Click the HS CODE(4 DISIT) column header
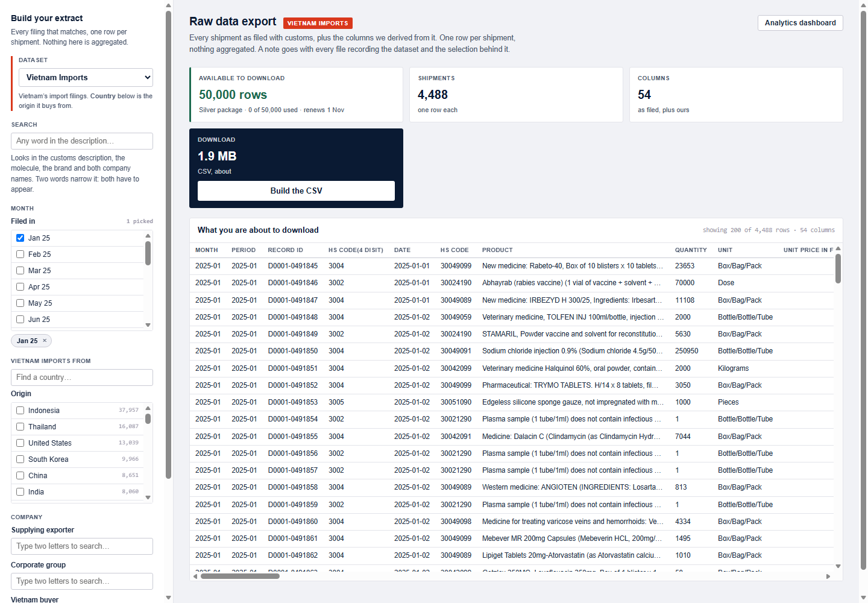 (x=356, y=250)
